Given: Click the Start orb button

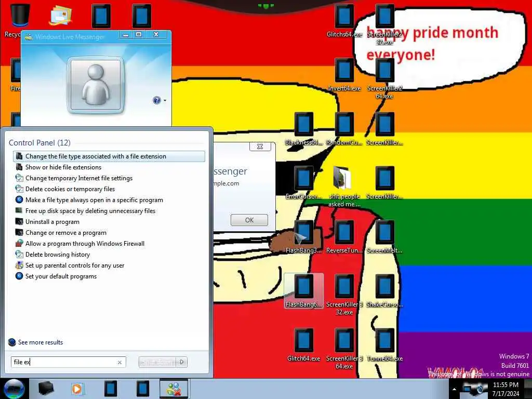Looking at the screenshot, I should click(14, 389).
